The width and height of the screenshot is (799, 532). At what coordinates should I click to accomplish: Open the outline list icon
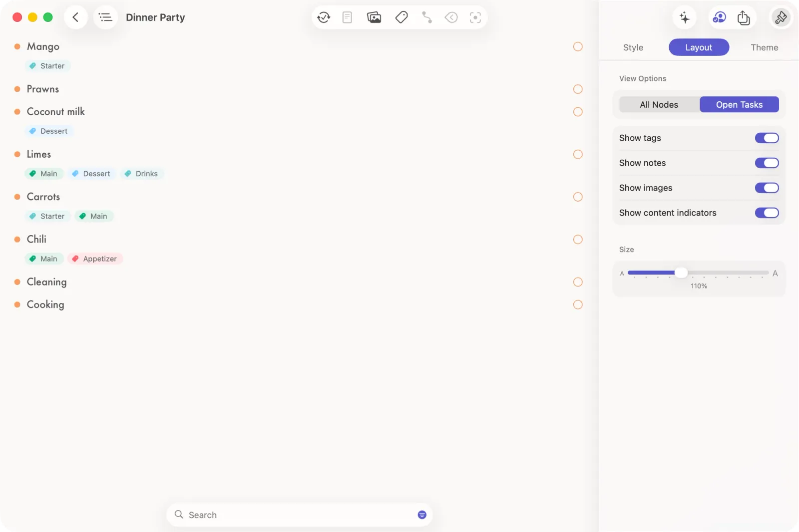[105, 17]
